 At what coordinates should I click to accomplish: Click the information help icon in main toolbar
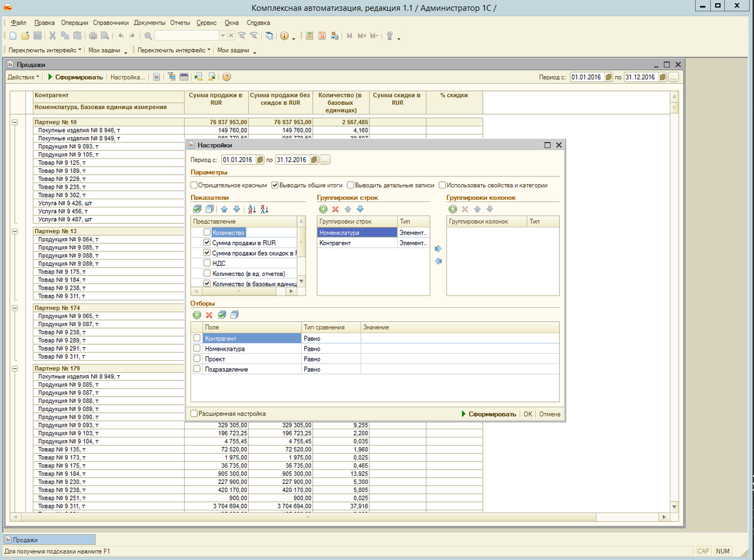click(285, 36)
